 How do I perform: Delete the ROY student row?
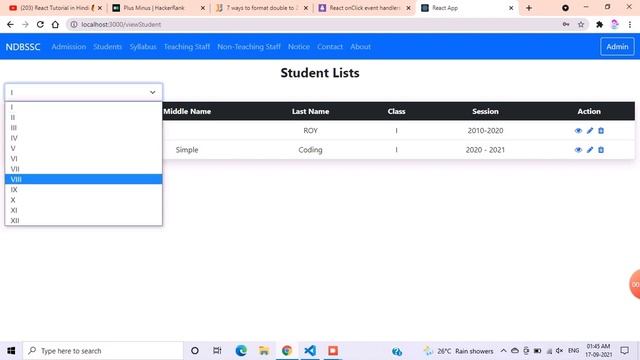point(601,131)
